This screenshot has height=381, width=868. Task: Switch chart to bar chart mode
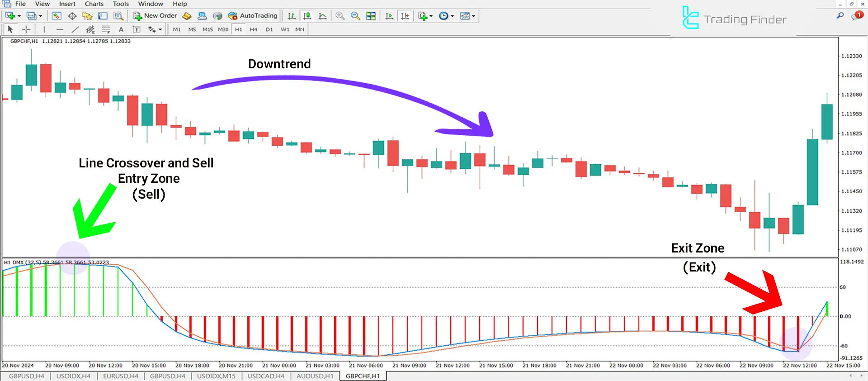[x=292, y=16]
